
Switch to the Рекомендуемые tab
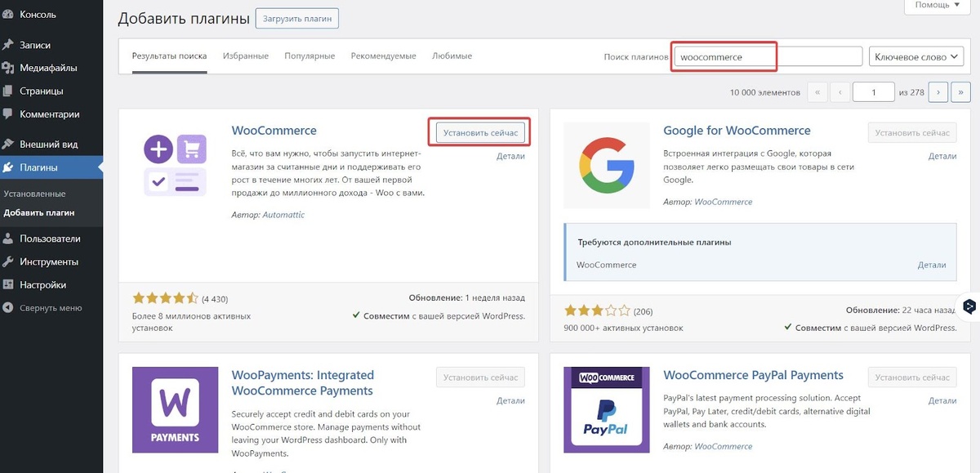point(383,56)
